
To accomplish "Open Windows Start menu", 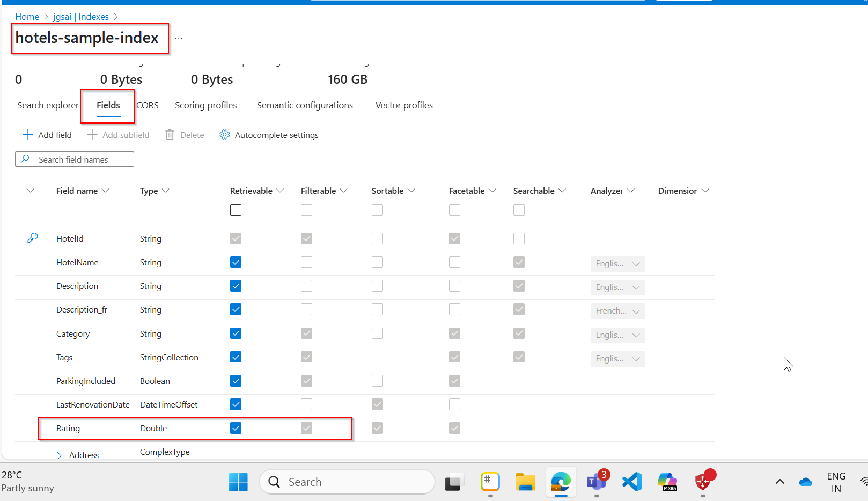I will coord(238,482).
